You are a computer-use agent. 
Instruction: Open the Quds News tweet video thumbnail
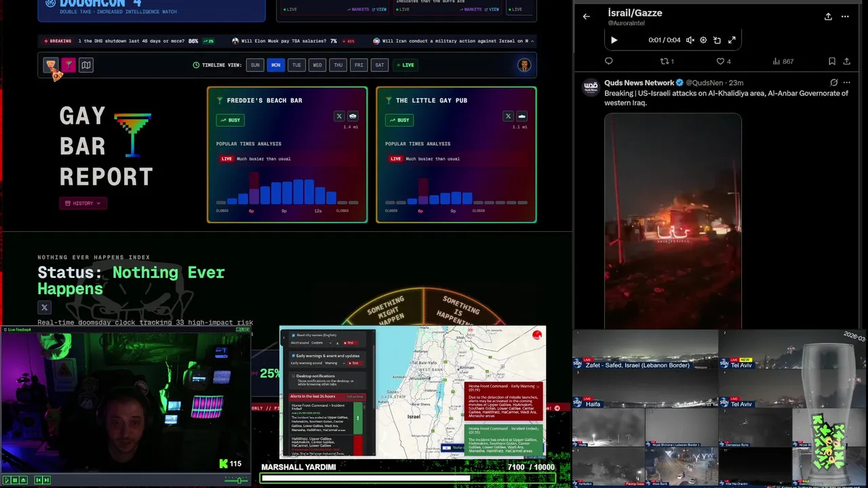(x=673, y=221)
